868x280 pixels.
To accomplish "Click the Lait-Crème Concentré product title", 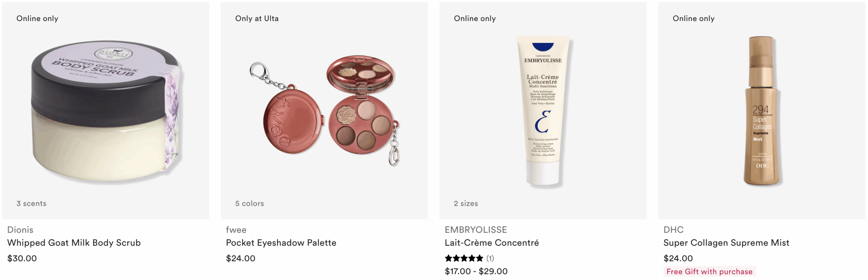I will [x=492, y=243].
